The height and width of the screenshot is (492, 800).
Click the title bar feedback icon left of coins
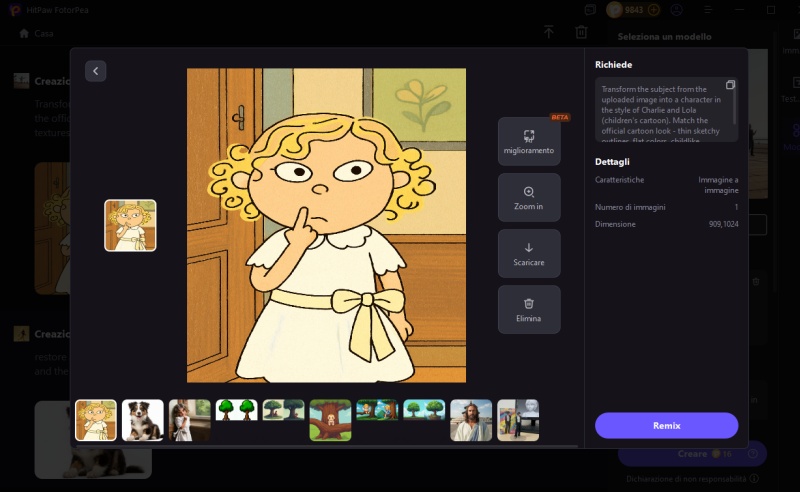tap(590, 10)
